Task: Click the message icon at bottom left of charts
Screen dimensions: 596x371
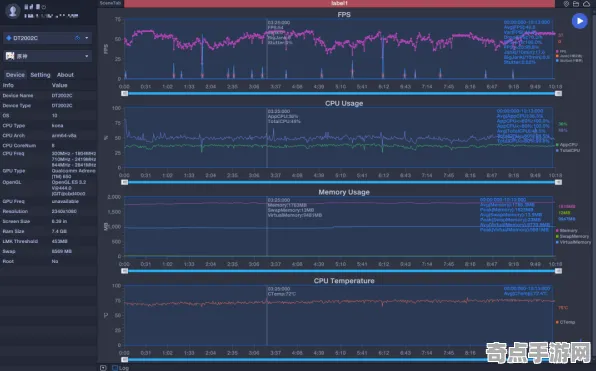Action: click(103, 368)
